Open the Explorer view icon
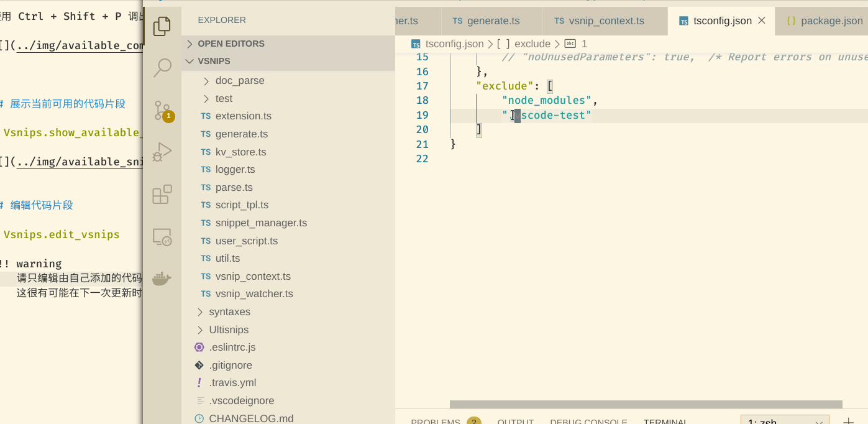Screen dimensions: 868x424 tap(162, 26)
